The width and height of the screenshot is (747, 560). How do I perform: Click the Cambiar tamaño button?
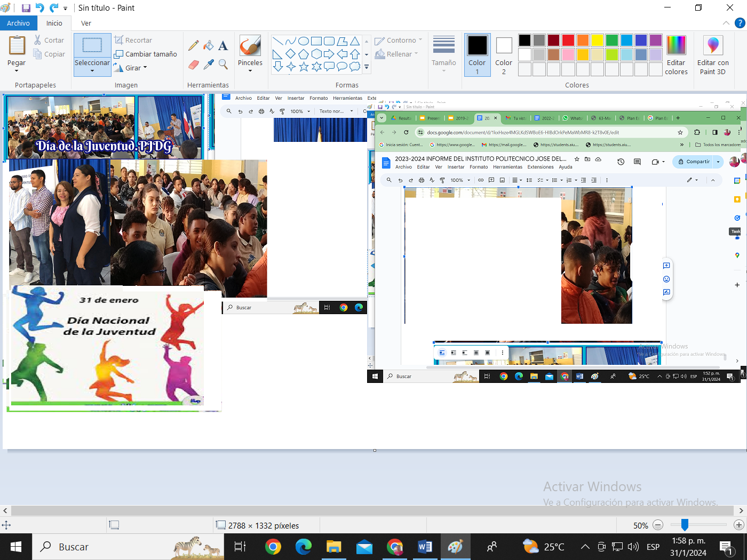pyautogui.click(x=146, y=54)
